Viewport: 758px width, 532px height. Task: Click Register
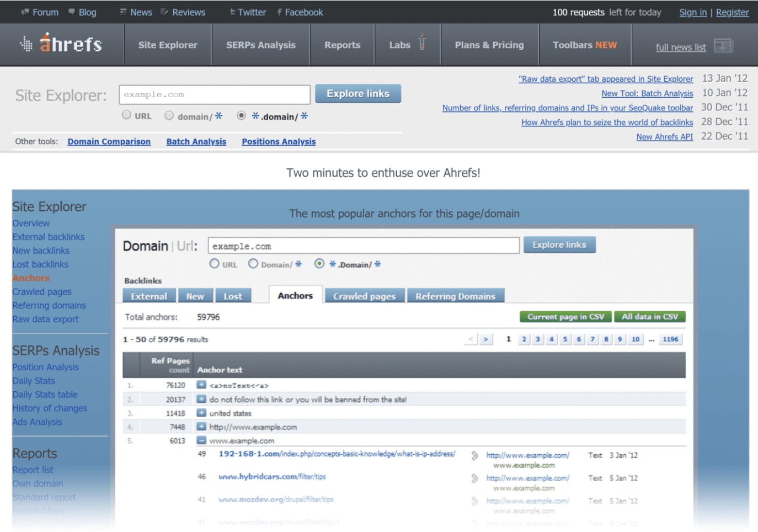732,12
